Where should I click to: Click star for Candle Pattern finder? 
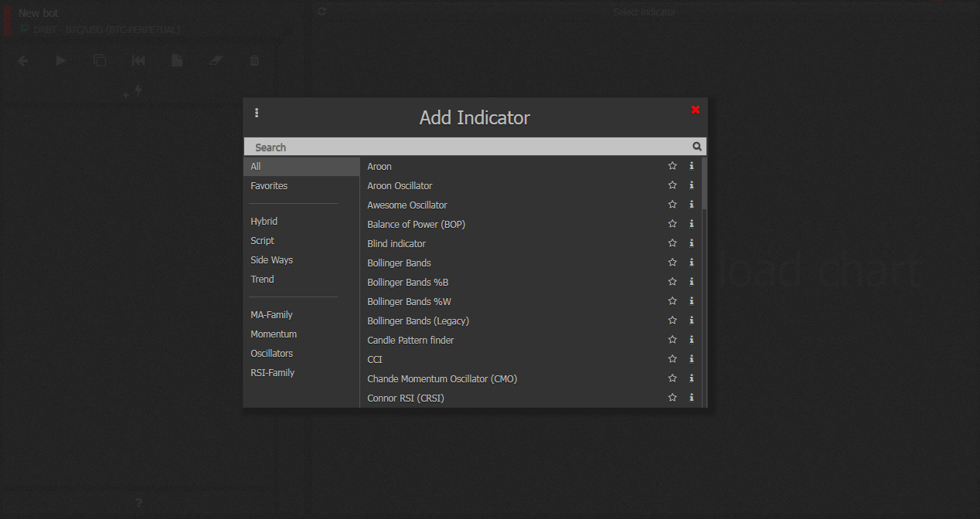pos(672,340)
